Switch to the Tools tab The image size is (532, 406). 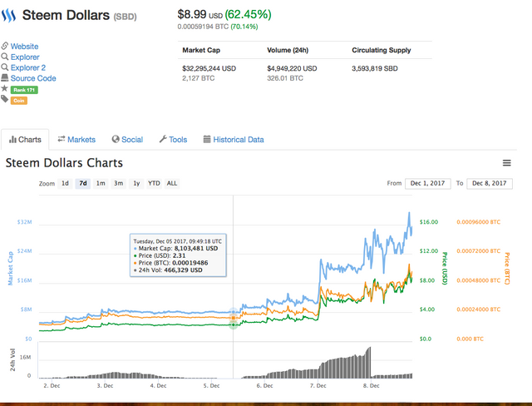tap(174, 140)
